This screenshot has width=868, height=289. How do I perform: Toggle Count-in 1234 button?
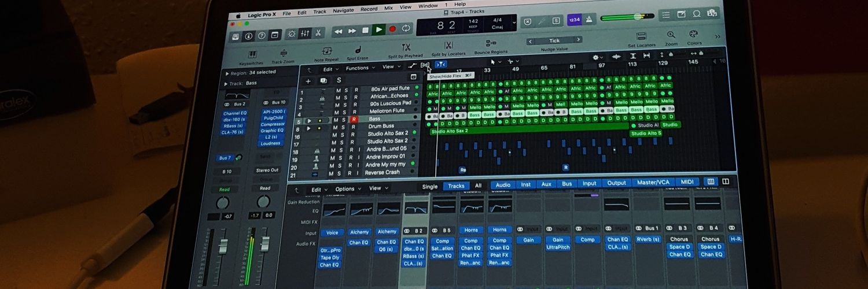pyautogui.click(x=573, y=19)
